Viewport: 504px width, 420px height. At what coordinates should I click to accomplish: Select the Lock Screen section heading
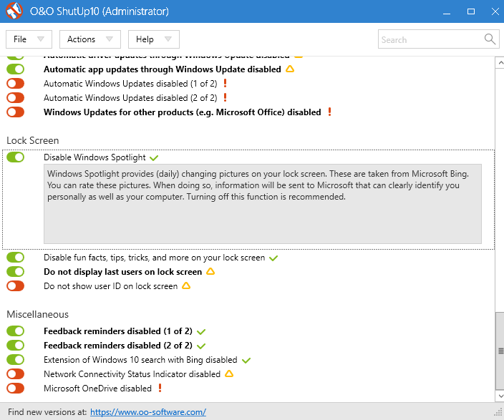[x=32, y=140]
